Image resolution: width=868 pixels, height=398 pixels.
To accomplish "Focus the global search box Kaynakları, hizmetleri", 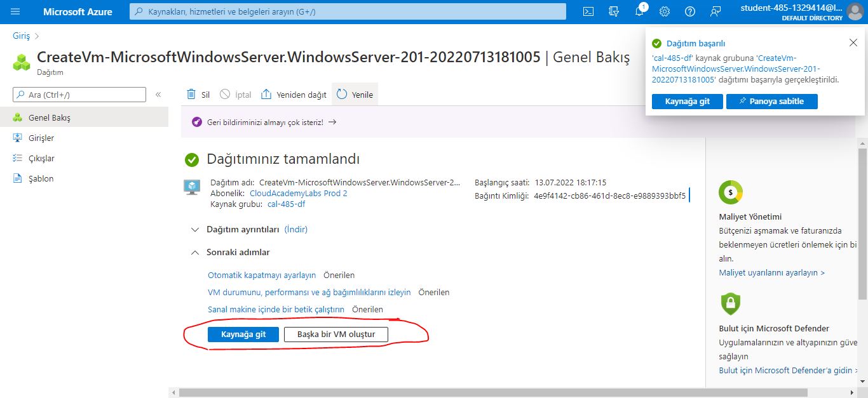I will tap(348, 11).
